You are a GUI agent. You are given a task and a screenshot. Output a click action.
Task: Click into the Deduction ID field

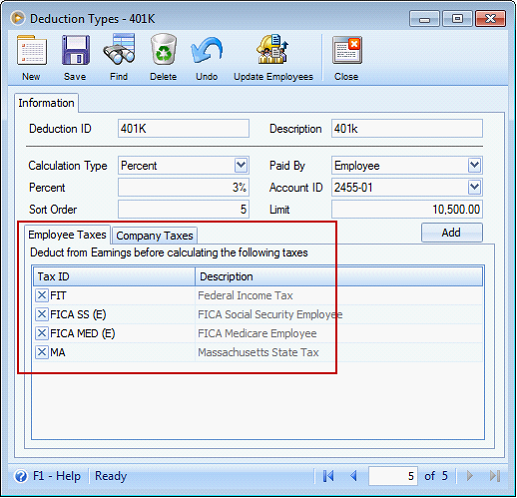(x=183, y=129)
